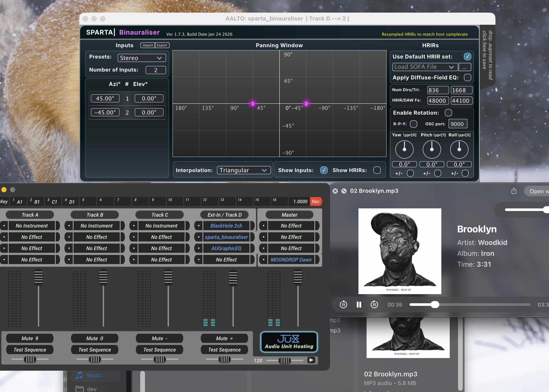Click the share icon in preview window
549x392 pixels.
pyautogui.click(x=514, y=191)
